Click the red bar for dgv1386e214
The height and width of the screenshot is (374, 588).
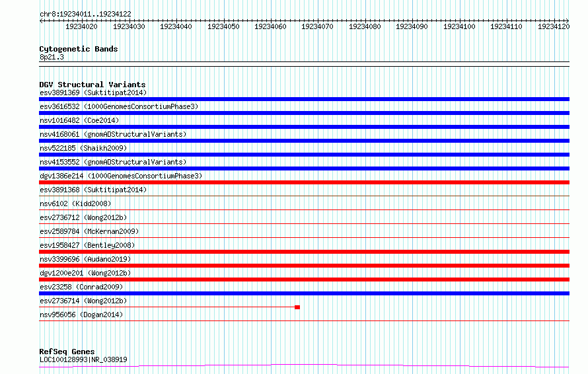pyautogui.click(x=304, y=182)
